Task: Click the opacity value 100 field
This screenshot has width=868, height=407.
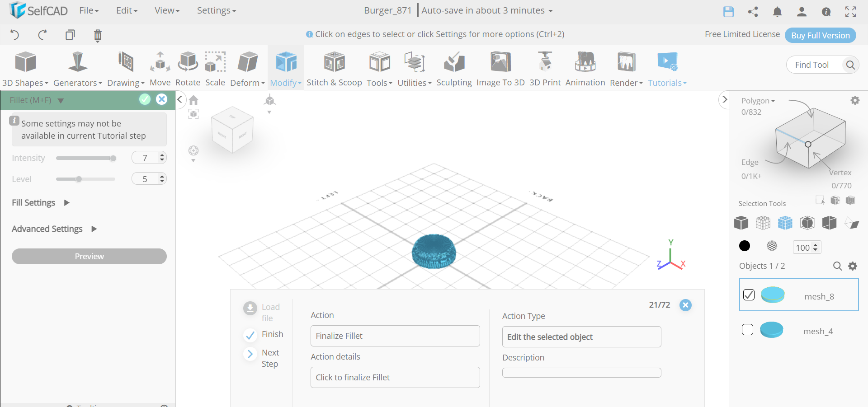Action: (x=807, y=248)
